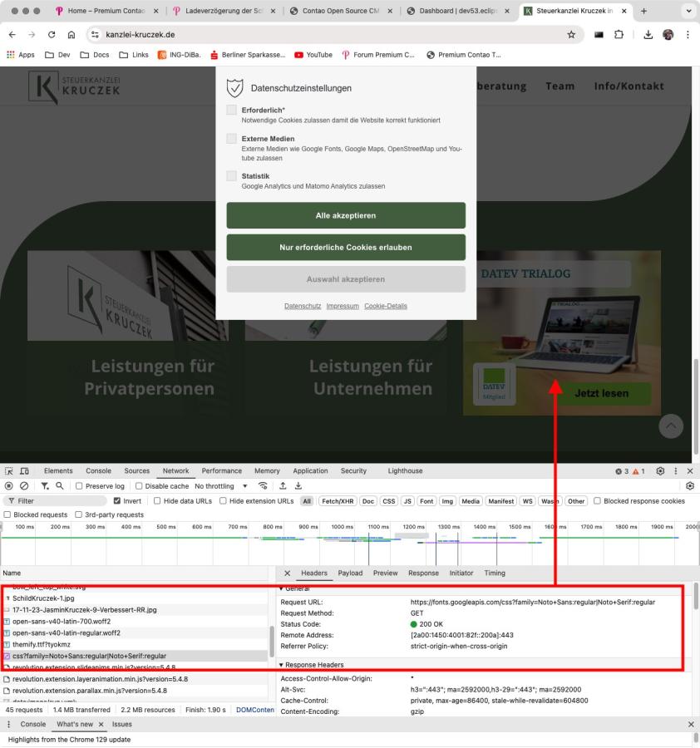Open the Chrome profile avatar
Screen dimensions: 700x748
point(668,34)
